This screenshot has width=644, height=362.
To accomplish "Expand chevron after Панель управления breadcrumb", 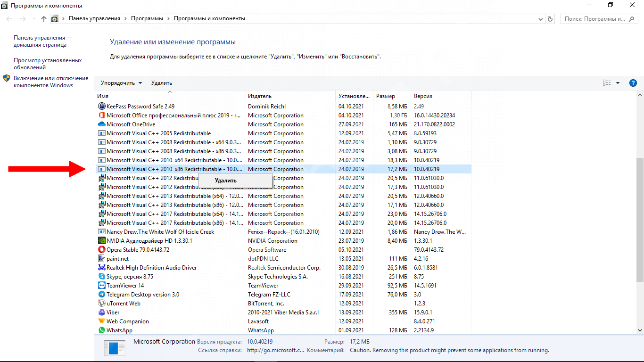I will (125, 19).
